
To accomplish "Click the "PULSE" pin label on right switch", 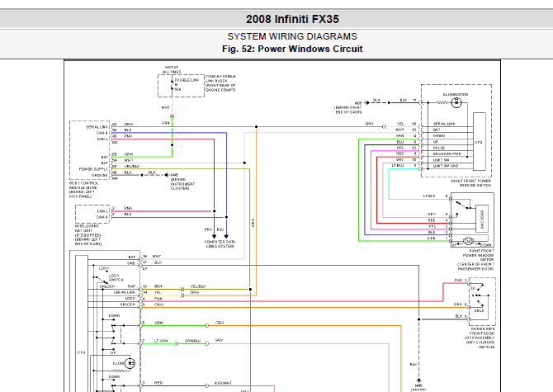I will click(x=439, y=148).
